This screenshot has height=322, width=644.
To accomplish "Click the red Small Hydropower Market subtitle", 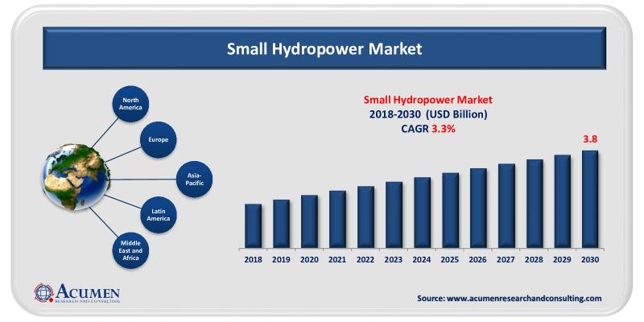I will coord(428,100).
